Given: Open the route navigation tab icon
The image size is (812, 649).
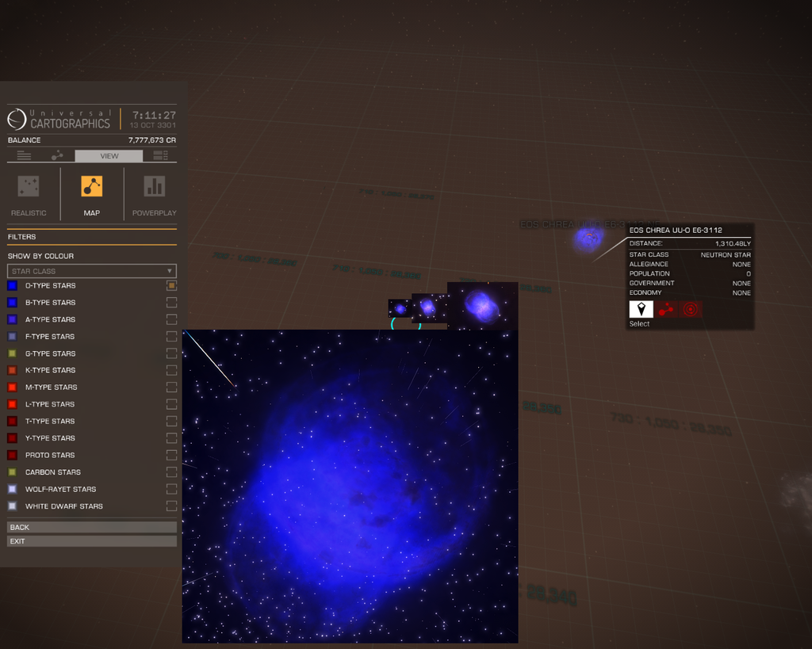Looking at the screenshot, I should click(x=57, y=156).
